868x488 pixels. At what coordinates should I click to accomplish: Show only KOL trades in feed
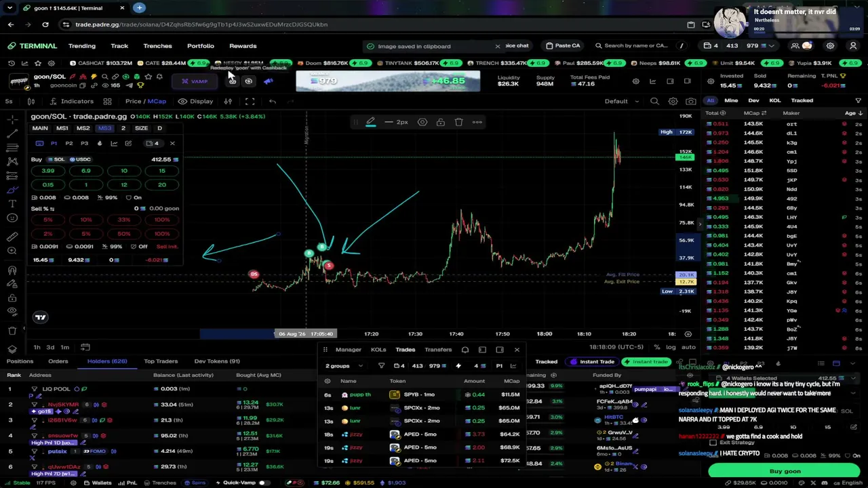[x=774, y=100]
